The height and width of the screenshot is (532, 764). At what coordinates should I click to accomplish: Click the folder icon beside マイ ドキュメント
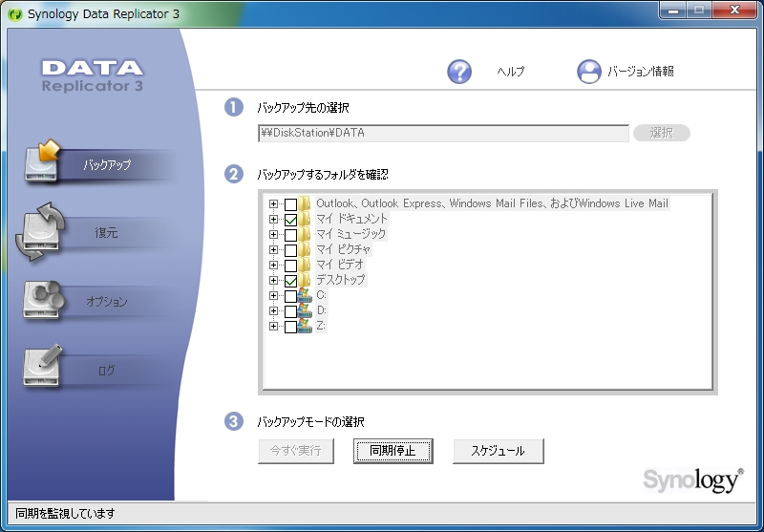[x=305, y=219]
